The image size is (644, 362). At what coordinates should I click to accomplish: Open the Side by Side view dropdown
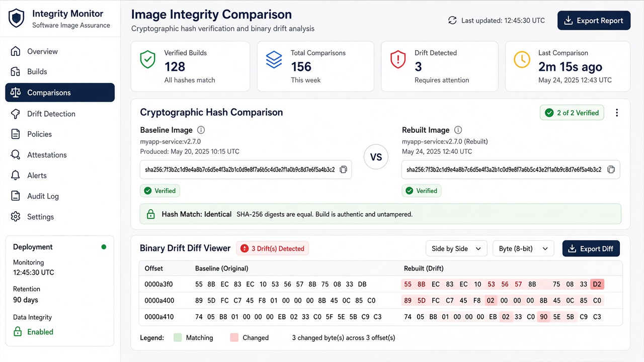click(x=456, y=248)
